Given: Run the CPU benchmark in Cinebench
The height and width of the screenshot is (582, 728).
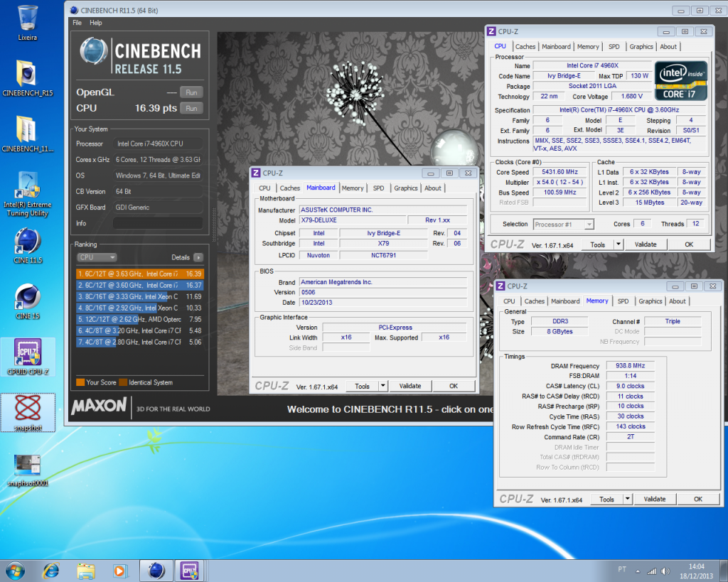Looking at the screenshot, I should tap(191, 108).
